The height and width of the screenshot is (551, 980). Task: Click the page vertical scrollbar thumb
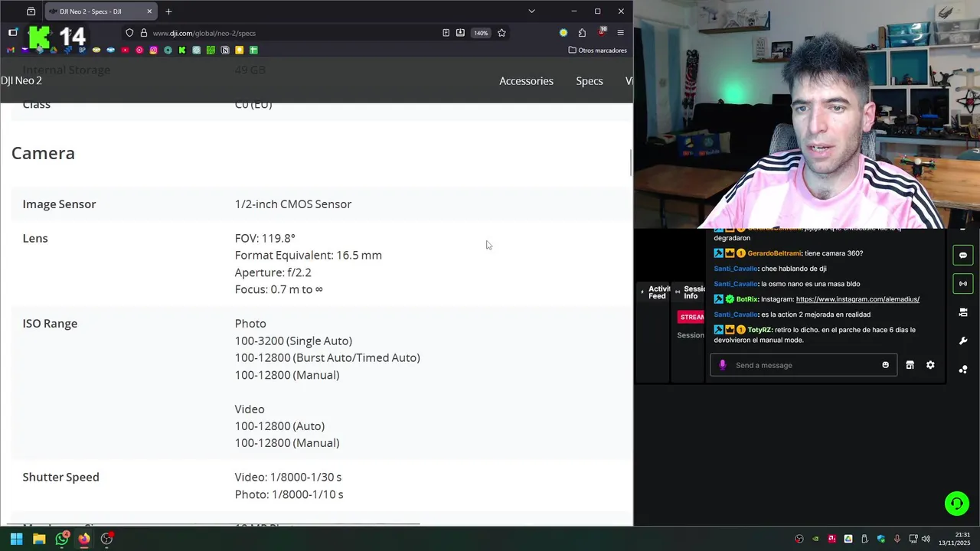tap(631, 162)
